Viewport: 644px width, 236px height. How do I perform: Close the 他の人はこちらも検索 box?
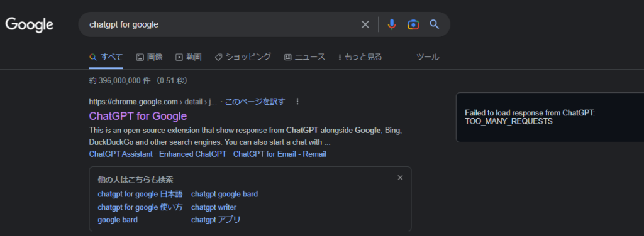click(400, 178)
